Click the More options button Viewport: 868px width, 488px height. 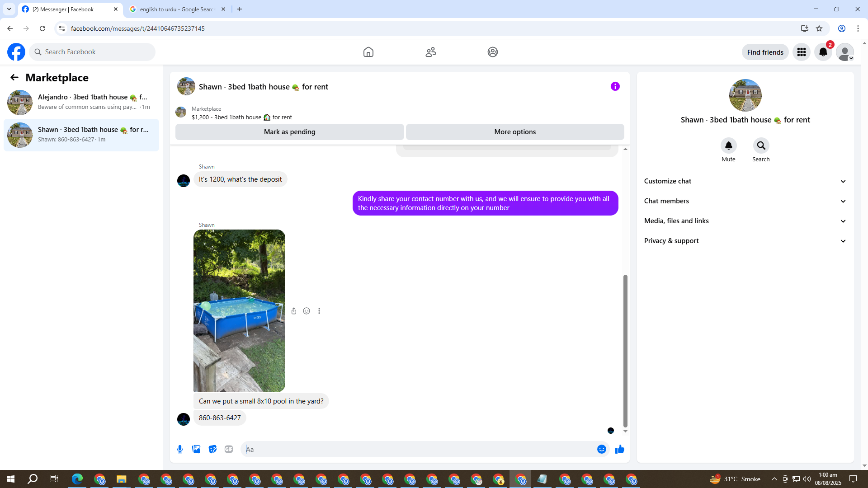tap(514, 132)
